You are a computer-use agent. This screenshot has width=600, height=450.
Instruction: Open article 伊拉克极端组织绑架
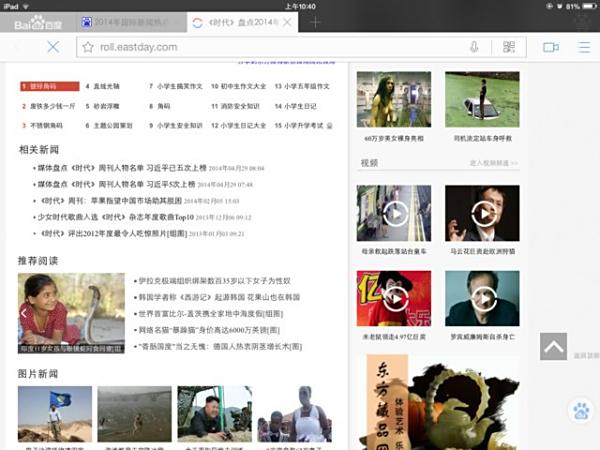pos(214,281)
